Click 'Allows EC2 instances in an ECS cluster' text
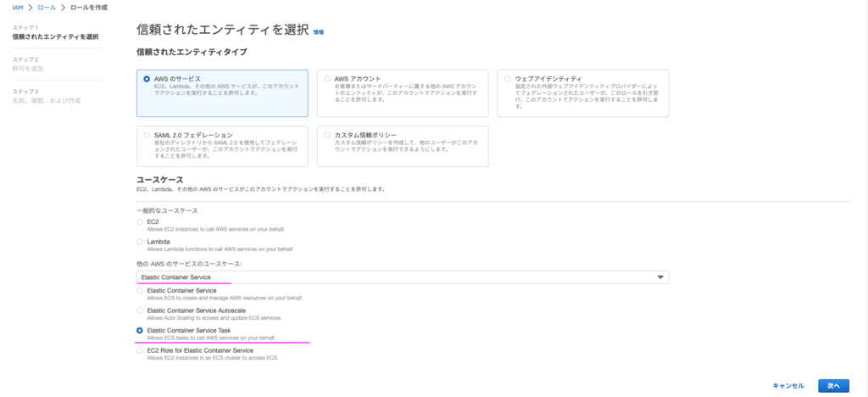This screenshot has height=397, width=868. coord(213,358)
